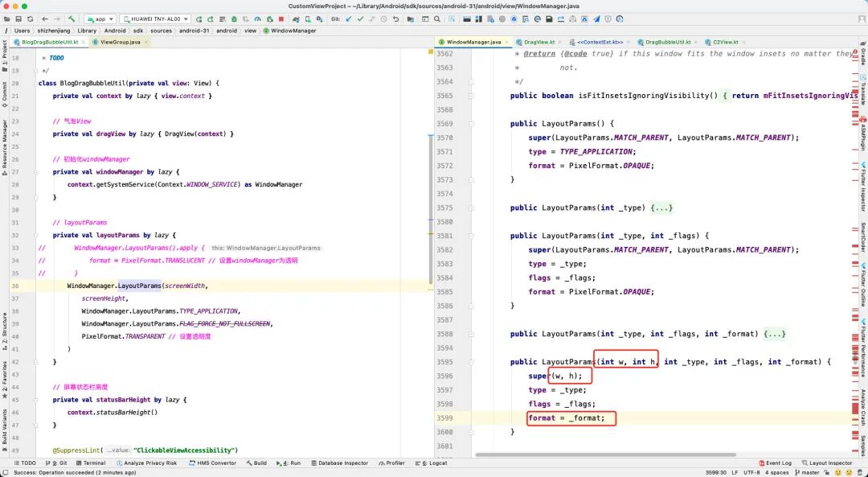Open the Resource Manager side panel

[x=5, y=146]
